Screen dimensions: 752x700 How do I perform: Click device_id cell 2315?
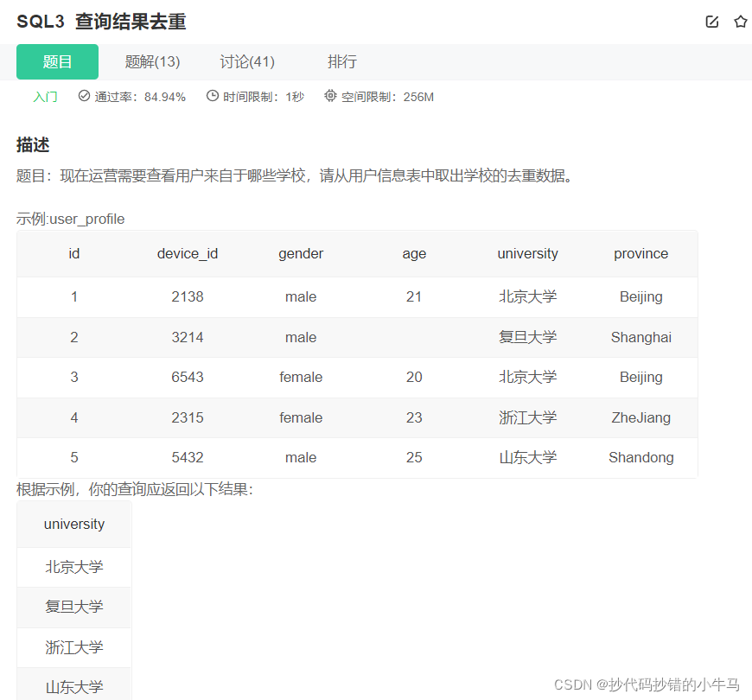click(188, 417)
